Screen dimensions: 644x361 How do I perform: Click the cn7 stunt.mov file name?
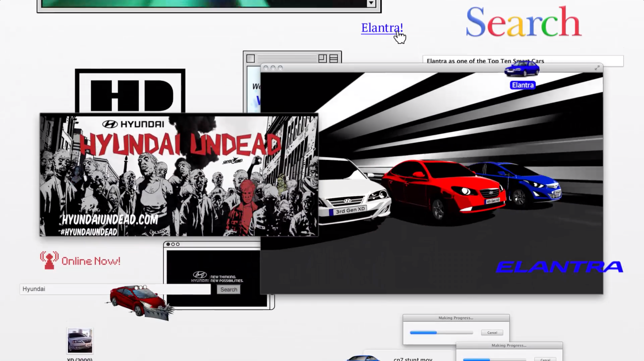[x=413, y=359]
